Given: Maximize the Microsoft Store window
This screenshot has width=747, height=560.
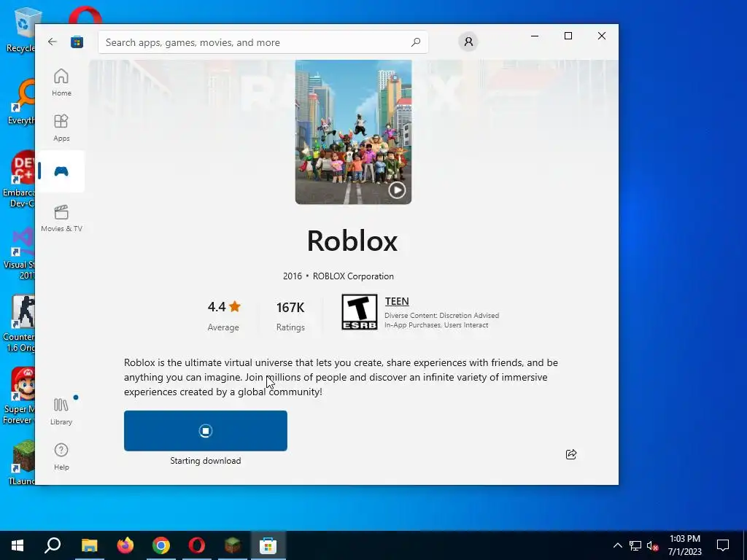Looking at the screenshot, I should tap(568, 36).
